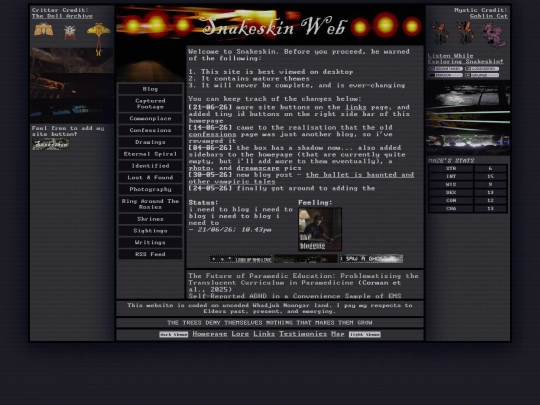The height and width of the screenshot is (405, 540).
Task: Open the Links footer link
Action: pos(264,334)
